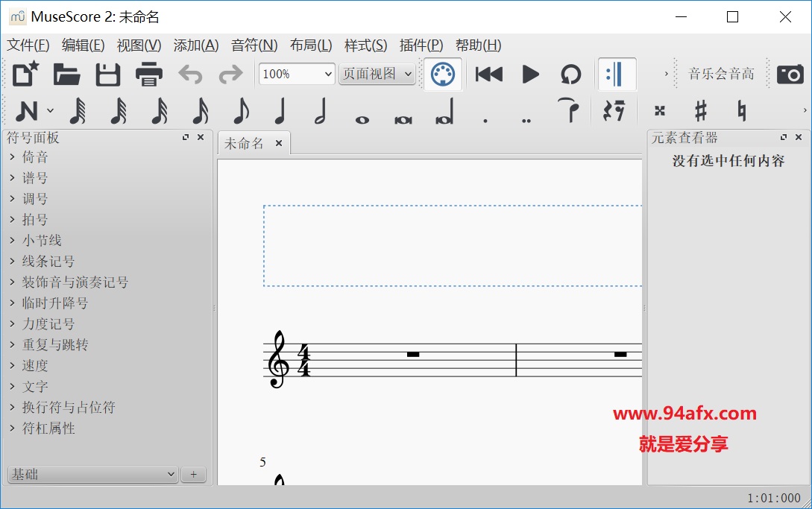Select the longa note duration

[x=445, y=111]
